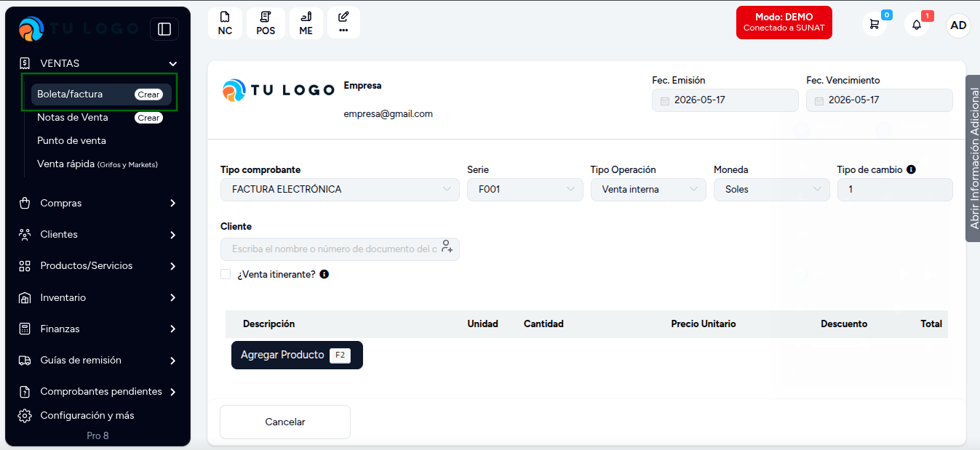980x450 pixels.
Task: Click the Ventas receipt icon
Action: point(25,63)
